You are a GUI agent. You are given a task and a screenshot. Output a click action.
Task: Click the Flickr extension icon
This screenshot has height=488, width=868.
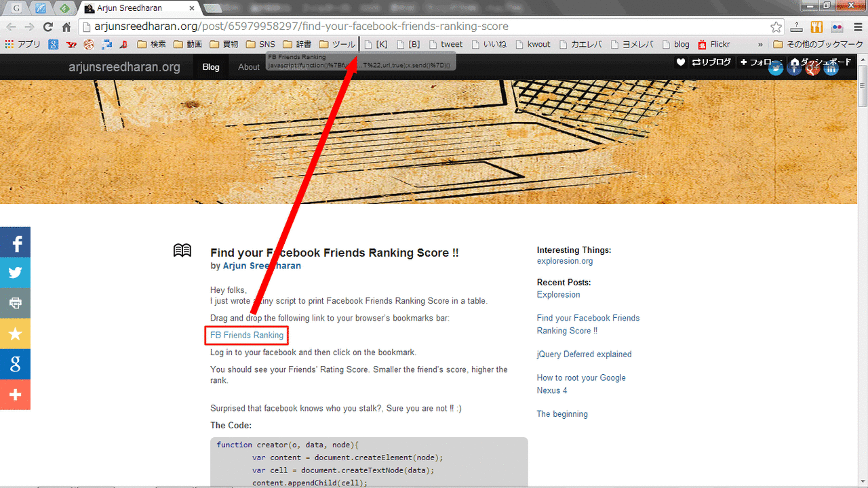tap(837, 27)
